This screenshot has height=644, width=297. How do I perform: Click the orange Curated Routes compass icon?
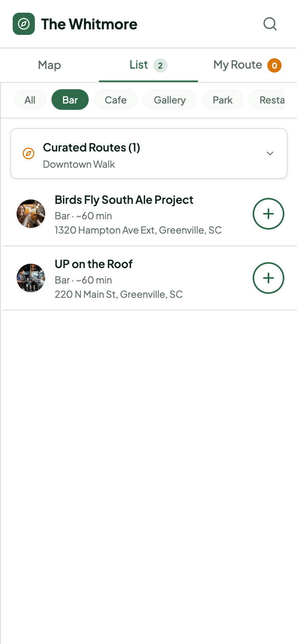(29, 153)
